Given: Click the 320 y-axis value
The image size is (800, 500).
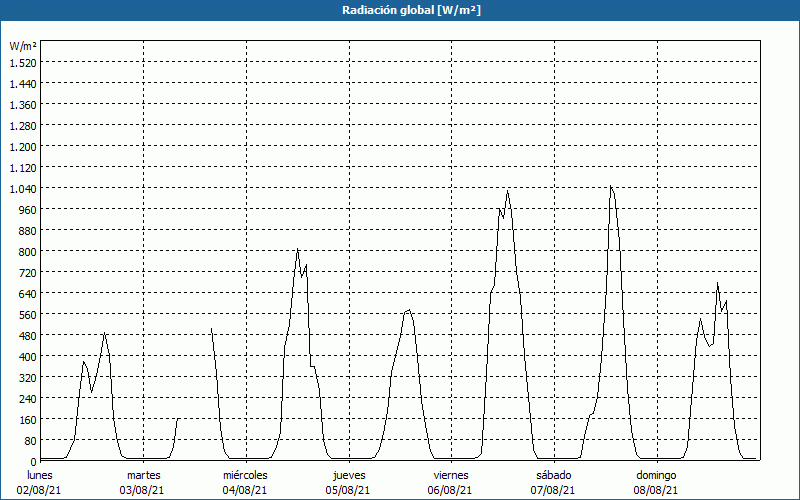Looking at the screenshot, I should click(28, 378).
